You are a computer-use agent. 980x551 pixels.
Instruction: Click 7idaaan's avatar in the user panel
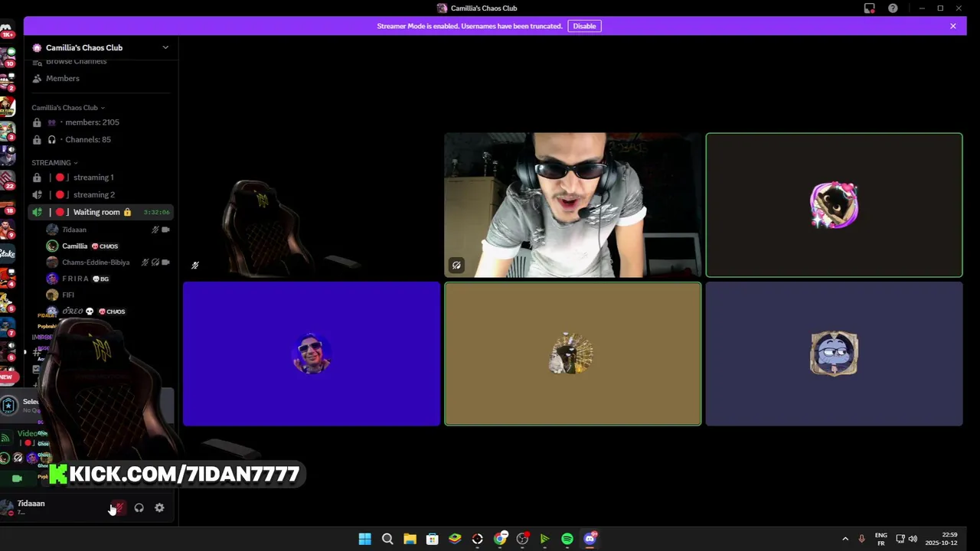tap(8, 507)
